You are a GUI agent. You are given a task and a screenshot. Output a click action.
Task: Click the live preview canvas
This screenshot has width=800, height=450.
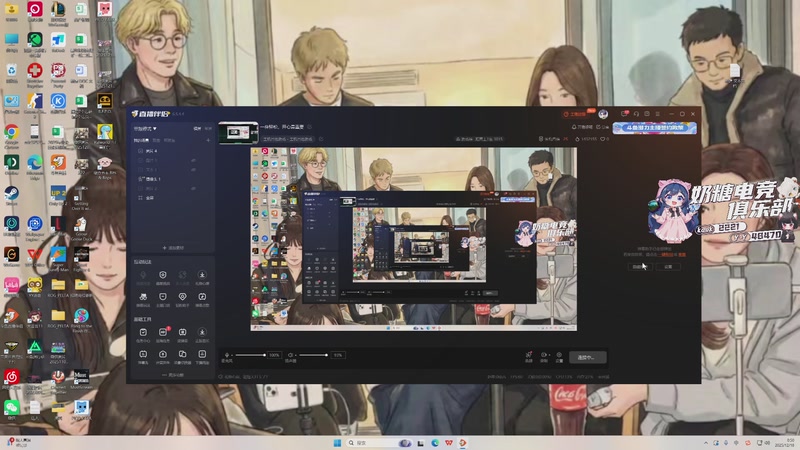tap(413, 239)
